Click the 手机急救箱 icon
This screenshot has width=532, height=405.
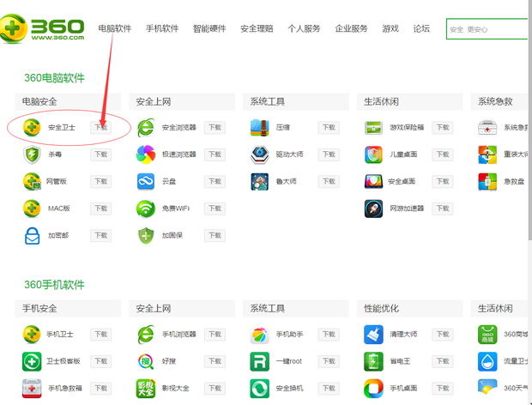pyautogui.click(x=32, y=389)
